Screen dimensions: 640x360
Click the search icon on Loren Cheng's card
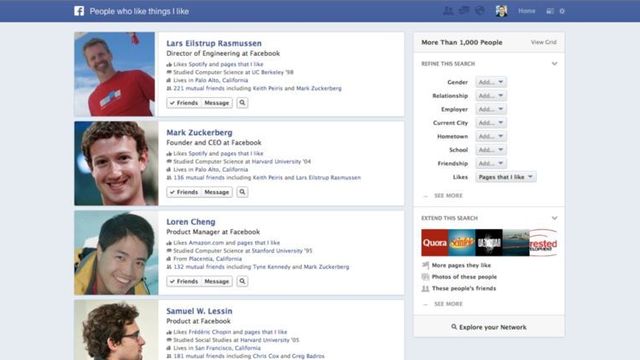[242, 281]
